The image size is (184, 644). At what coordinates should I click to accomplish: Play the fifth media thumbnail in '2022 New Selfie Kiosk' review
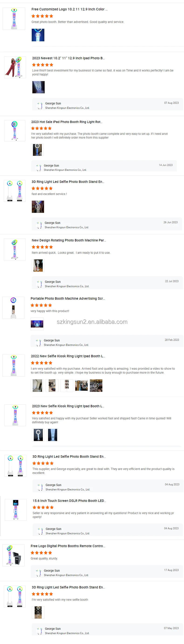96,386
